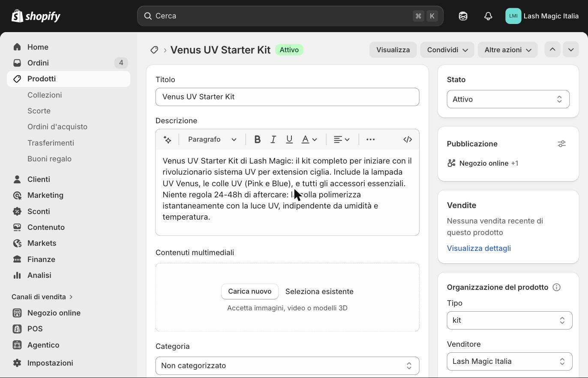Click the Markets icon in sidebar
The width and height of the screenshot is (588, 378).
17,243
